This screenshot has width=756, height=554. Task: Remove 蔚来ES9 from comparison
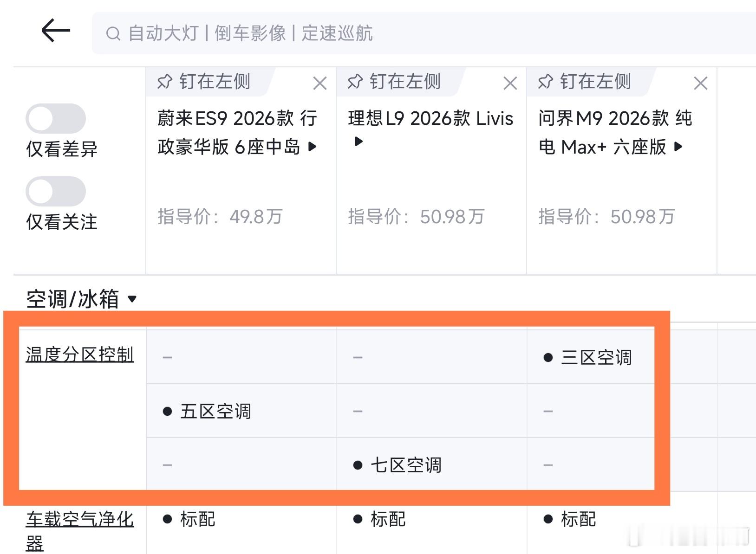coord(320,84)
